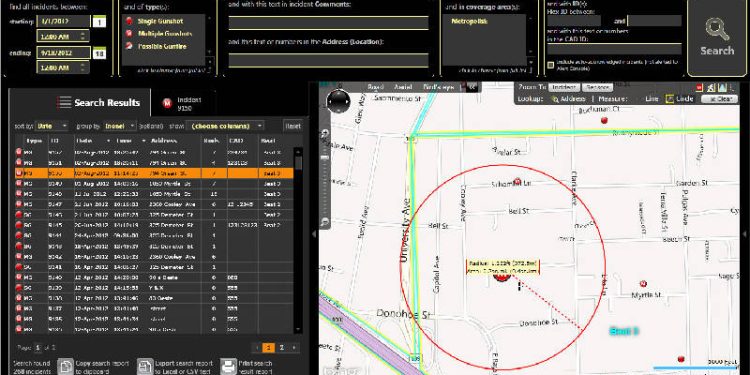750x375 pixels.
Task: Zoom map to Sensors
Action: [597, 88]
